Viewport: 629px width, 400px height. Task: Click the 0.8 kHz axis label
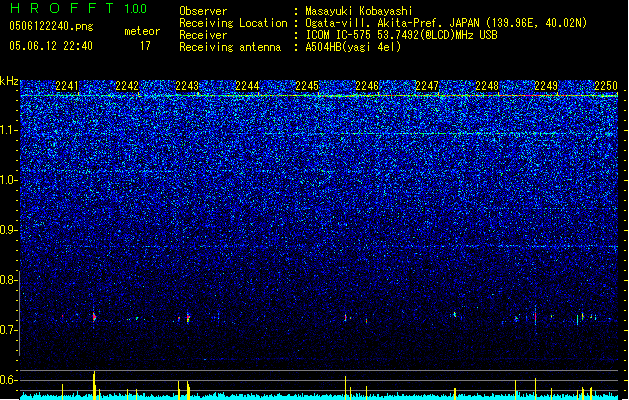pyautogui.click(x=8, y=280)
